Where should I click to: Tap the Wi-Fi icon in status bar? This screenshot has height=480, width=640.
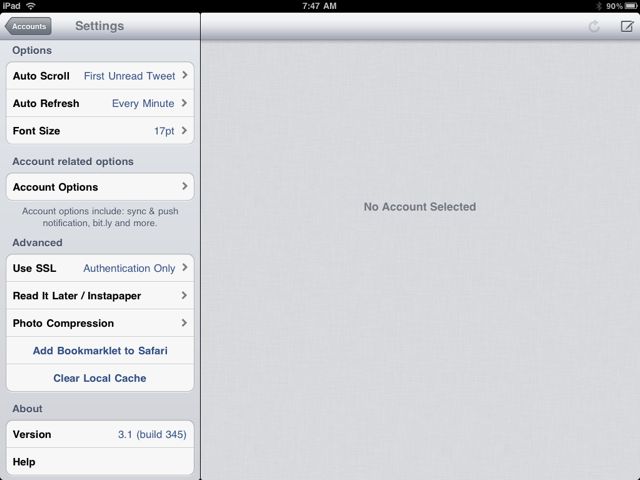click(31, 6)
